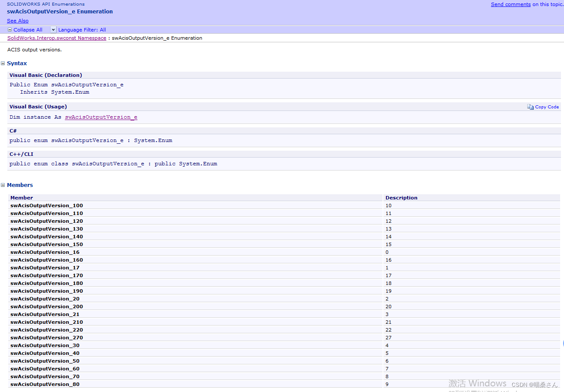The height and width of the screenshot is (392, 564).
Task: Click the Member column header
Action: tap(22, 198)
